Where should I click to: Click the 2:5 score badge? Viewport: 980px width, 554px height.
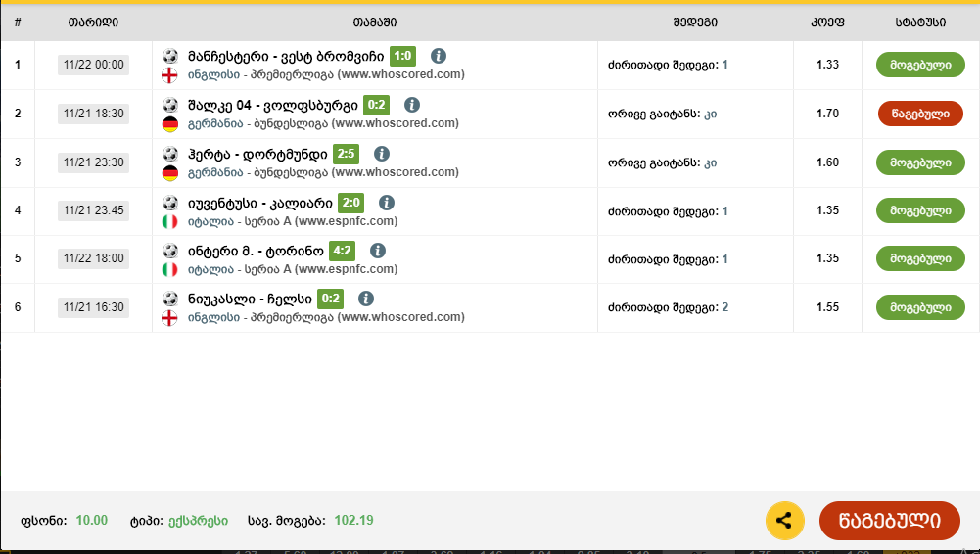click(346, 154)
